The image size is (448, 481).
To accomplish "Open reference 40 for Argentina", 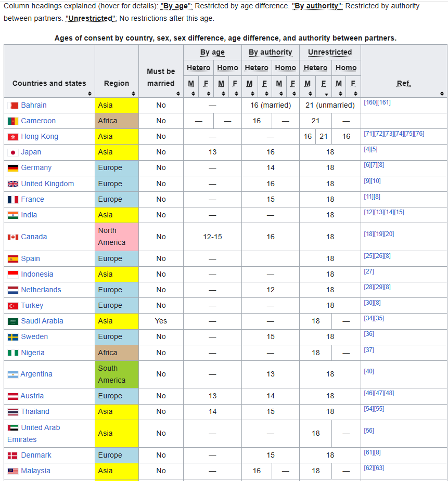I will (369, 371).
